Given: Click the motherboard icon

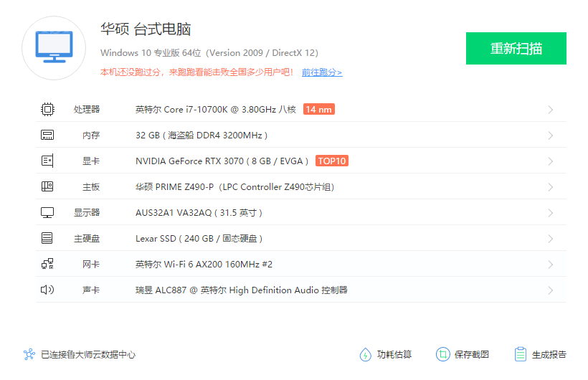Looking at the screenshot, I should coord(47,186).
